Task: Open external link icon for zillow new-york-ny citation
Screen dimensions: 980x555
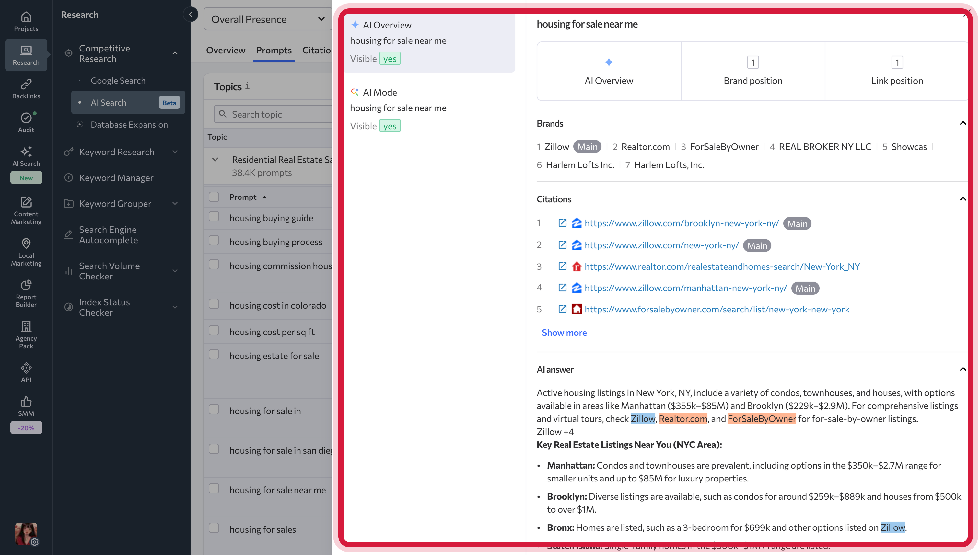Action: (x=562, y=245)
